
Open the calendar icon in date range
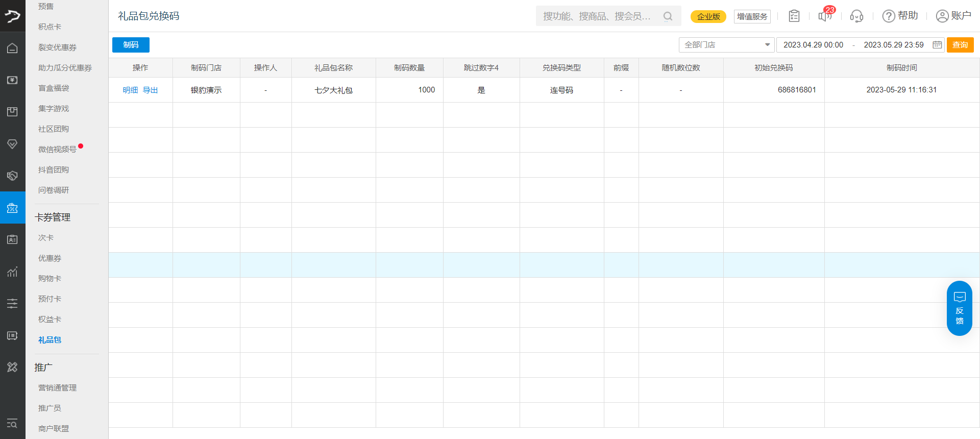(937, 45)
